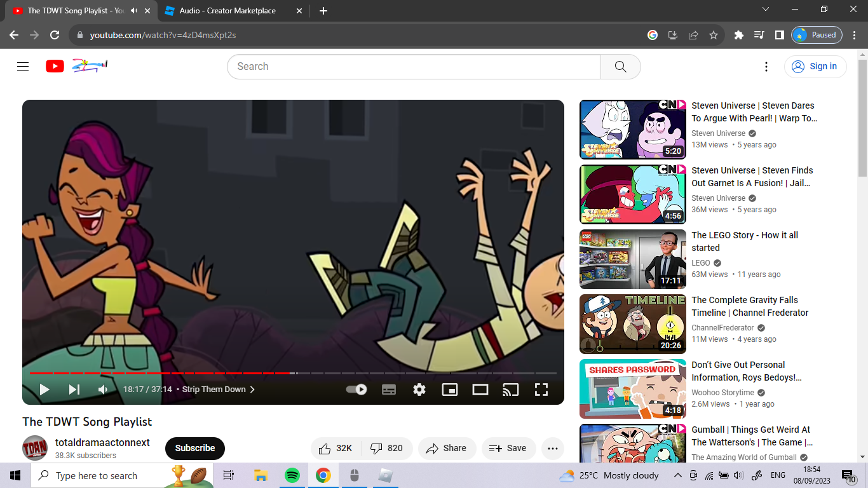Play the video with the play button
The width and height of the screenshot is (868, 488).
click(44, 390)
